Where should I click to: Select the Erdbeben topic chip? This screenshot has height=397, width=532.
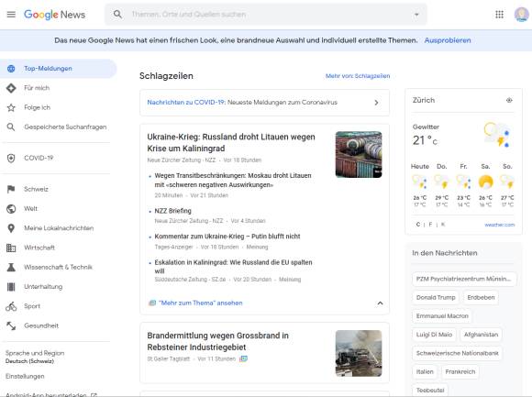[481, 298]
